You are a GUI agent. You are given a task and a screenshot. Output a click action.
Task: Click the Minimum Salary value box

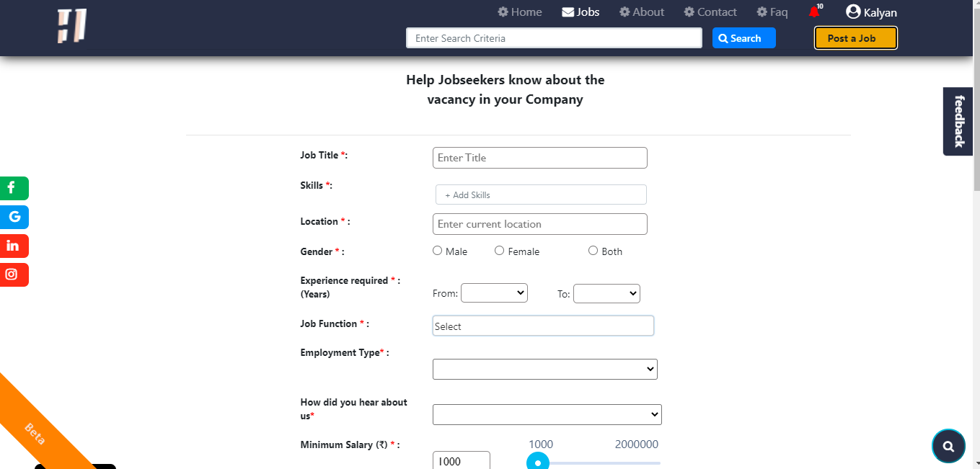tap(462, 460)
